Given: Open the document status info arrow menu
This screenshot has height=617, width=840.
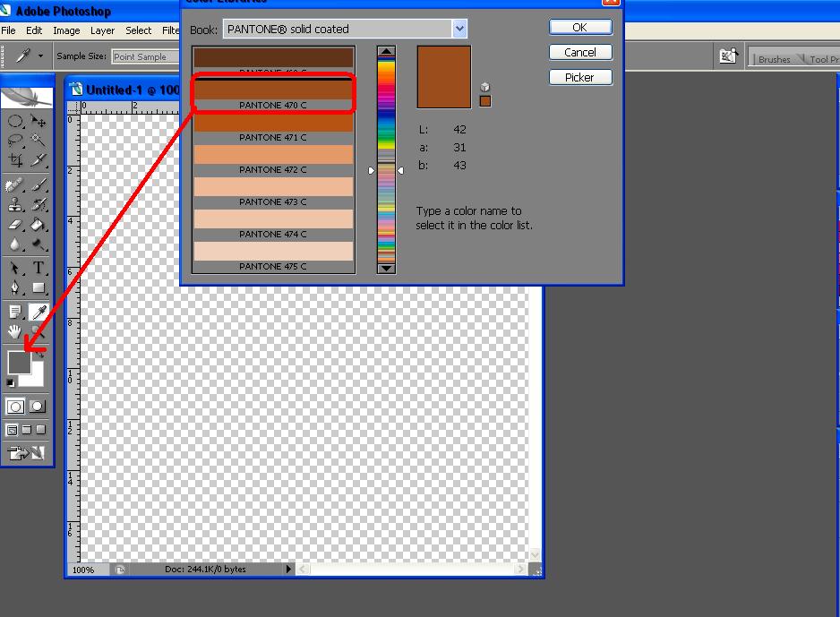Looking at the screenshot, I should coord(288,569).
